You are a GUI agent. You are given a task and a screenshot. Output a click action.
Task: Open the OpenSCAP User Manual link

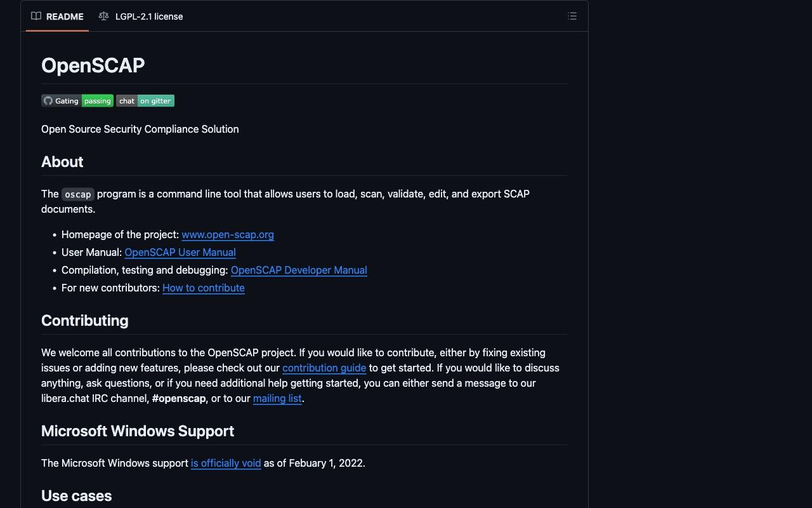pos(180,252)
